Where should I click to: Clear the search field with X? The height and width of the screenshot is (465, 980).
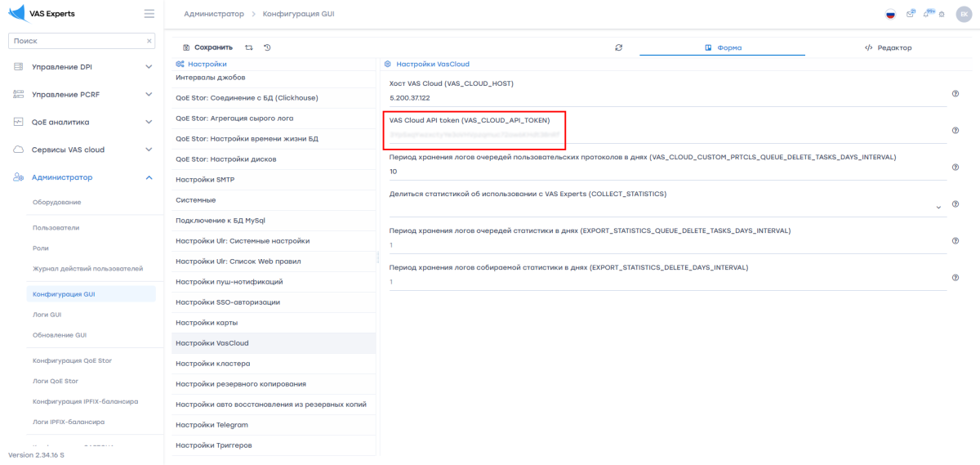click(149, 41)
